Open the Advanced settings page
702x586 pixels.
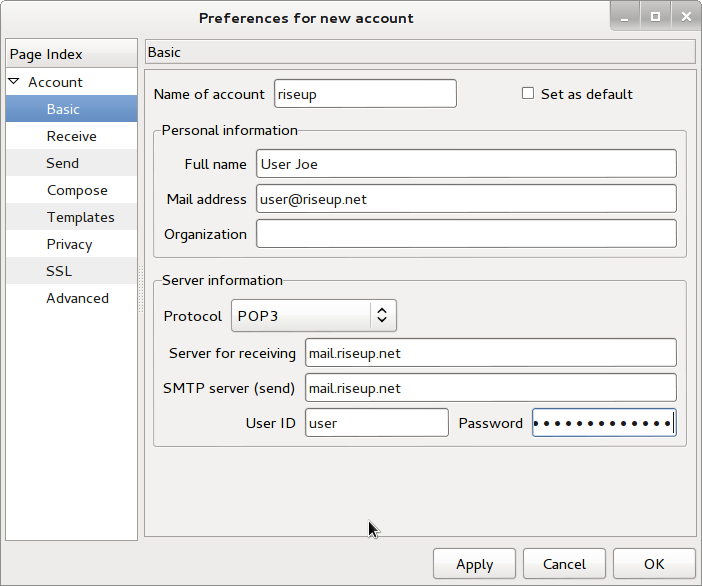77,298
